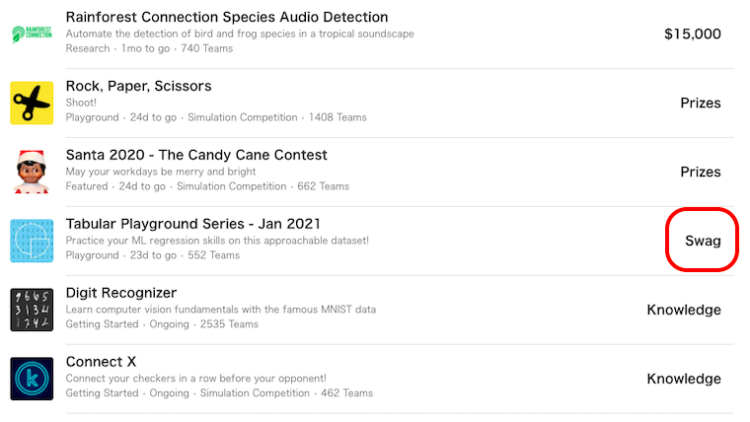
Task: Click the Connect X circular k icon
Action: coord(32,378)
